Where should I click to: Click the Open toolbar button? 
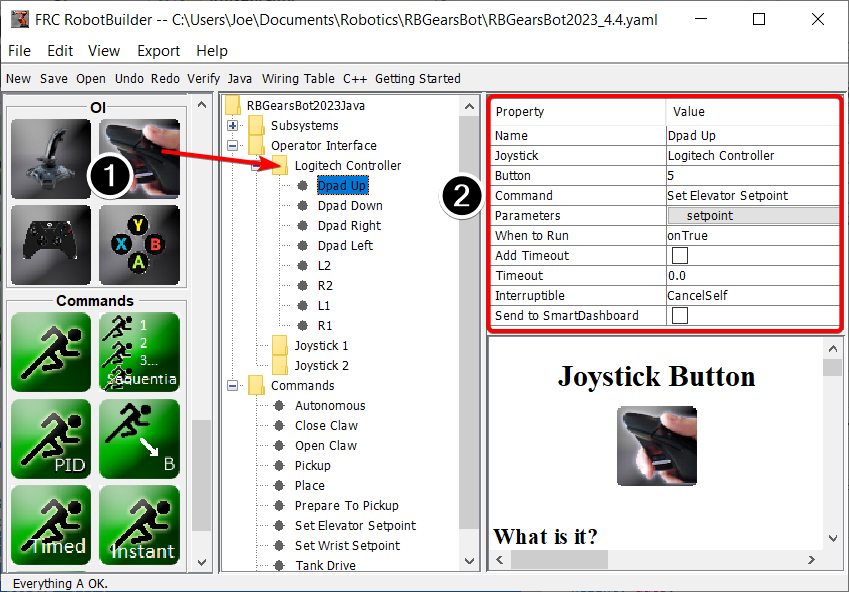coord(91,79)
